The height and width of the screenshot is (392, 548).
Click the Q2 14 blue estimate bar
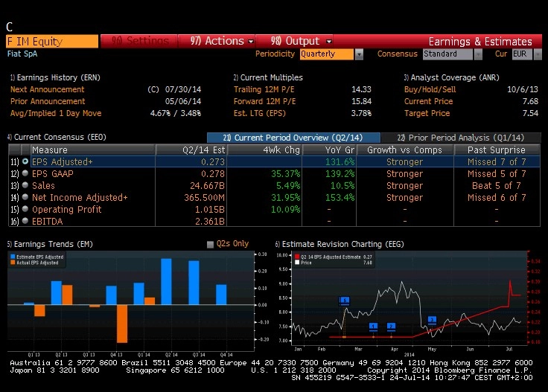166,282
